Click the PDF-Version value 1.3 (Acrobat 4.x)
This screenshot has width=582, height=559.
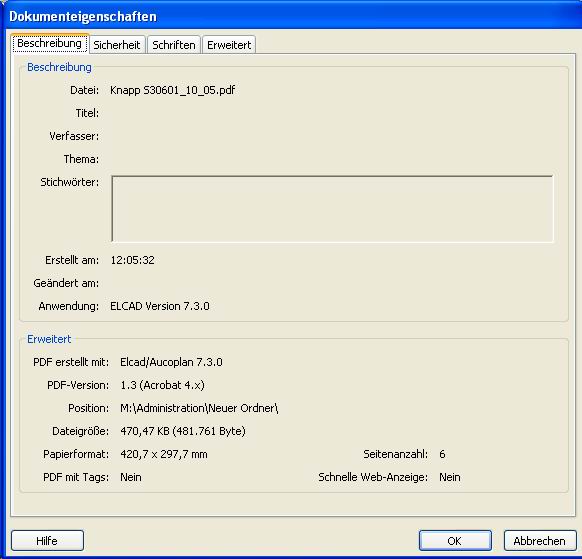(x=162, y=385)
